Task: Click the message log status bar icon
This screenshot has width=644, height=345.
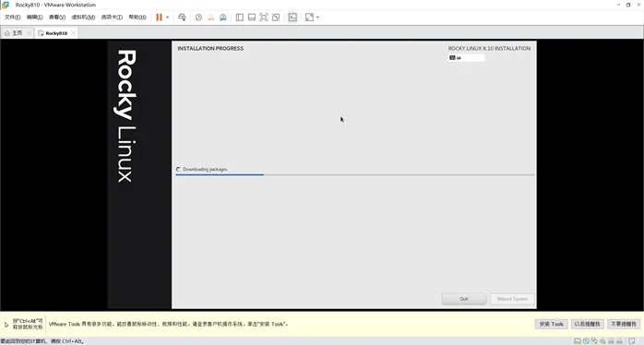Action: pos(632,341)
